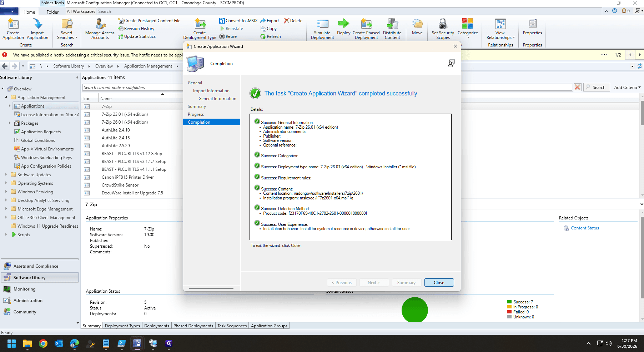Clear search with the red X button

(x=578, y=88)
